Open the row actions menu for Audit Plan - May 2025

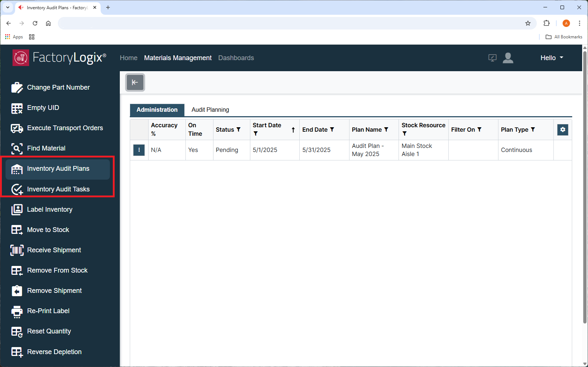(x=139, y=150)
